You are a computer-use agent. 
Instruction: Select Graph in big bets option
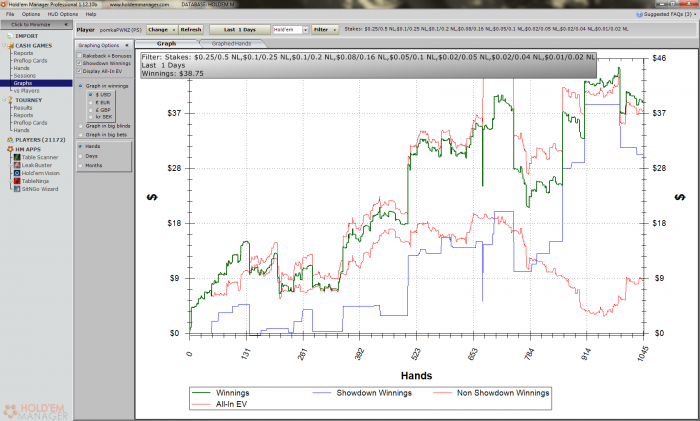click(80, 134)
